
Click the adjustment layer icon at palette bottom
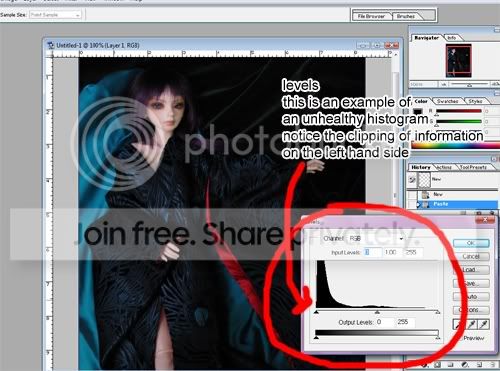[466, 365]
